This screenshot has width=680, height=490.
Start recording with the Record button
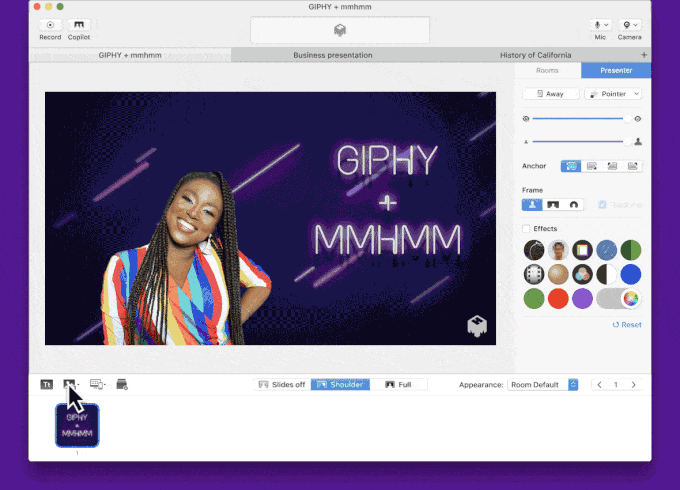(50, 25)
